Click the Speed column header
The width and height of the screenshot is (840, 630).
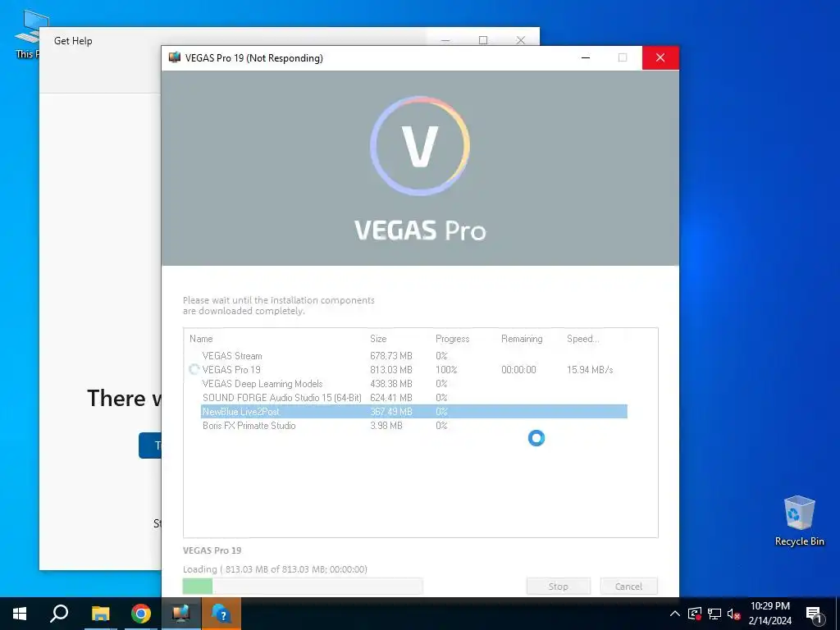coord(583,339)
